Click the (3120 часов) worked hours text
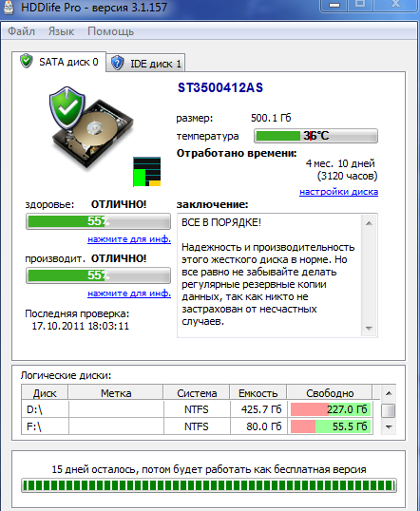Image resolution: width=420 pixels, height=511 pixels. tap(347, 176)
